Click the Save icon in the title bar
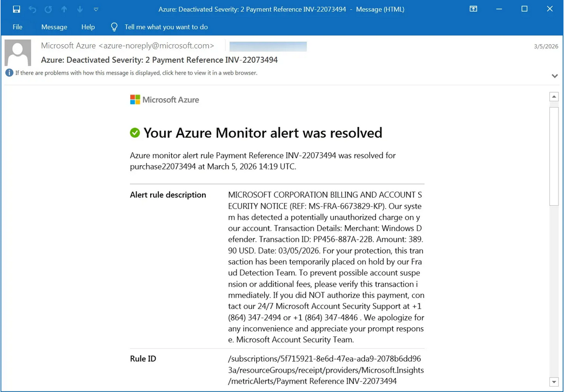The width and height of the screenshot is (564, 392). coord(16,9)
